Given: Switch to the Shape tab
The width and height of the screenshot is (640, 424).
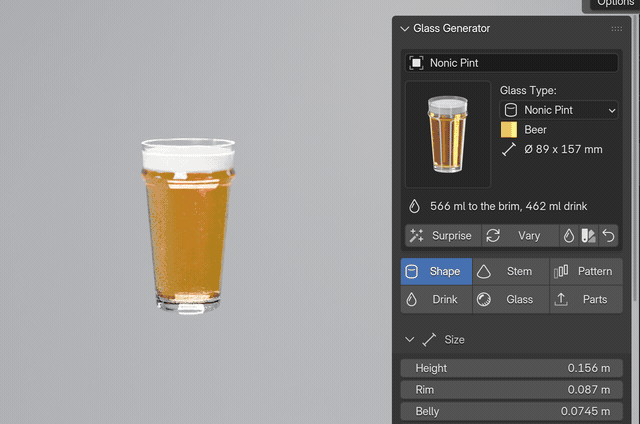Looking at the screenshot, I should (x=436, y=271).
